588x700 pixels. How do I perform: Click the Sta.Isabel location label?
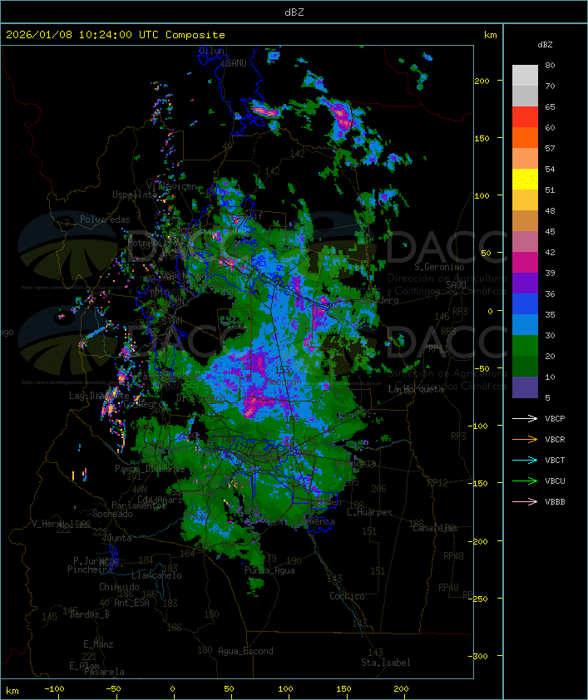tap(385, 663)
